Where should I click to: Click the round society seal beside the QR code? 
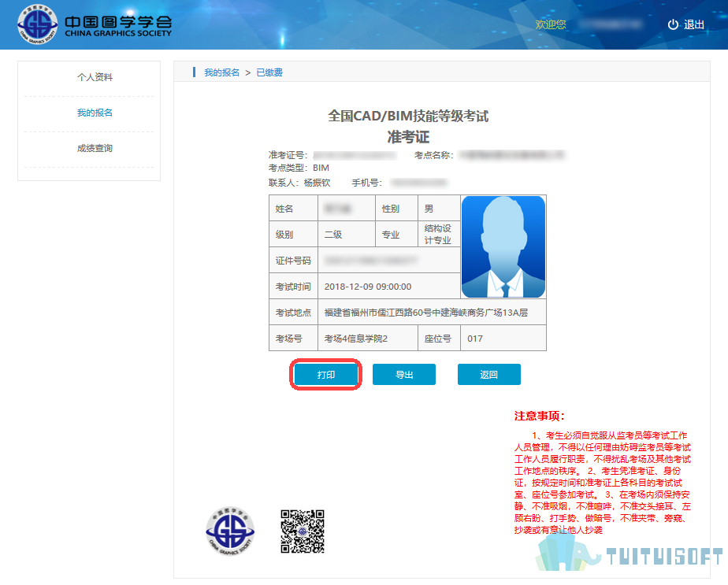tap(230, 531)
